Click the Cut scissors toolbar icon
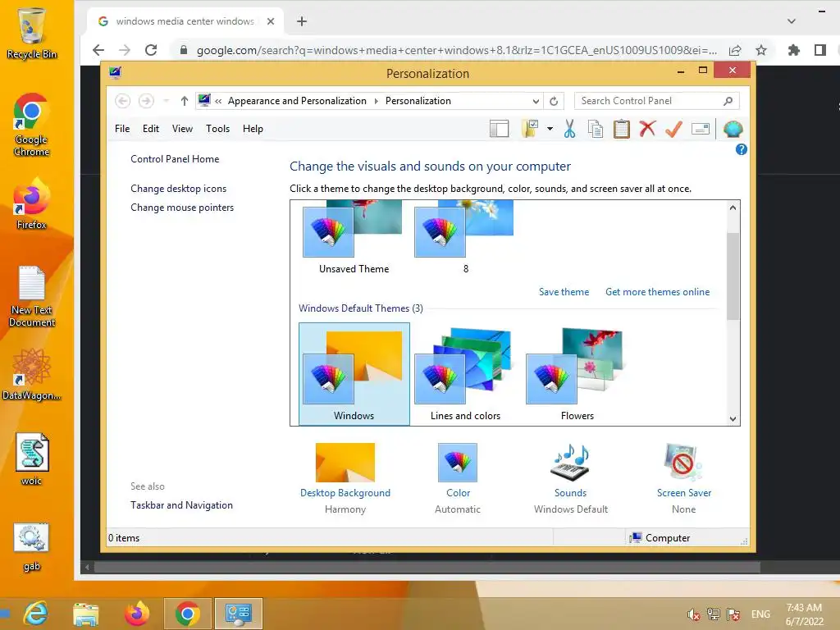Image resolution: width=840 pixels, height=630 pixels. tap(569, 129)
